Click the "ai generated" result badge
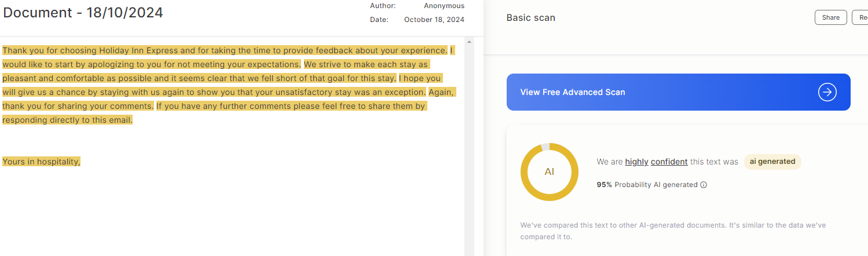The height and width of the screenshot is (256, 868). pyautogui.click(x=772, y=162)
